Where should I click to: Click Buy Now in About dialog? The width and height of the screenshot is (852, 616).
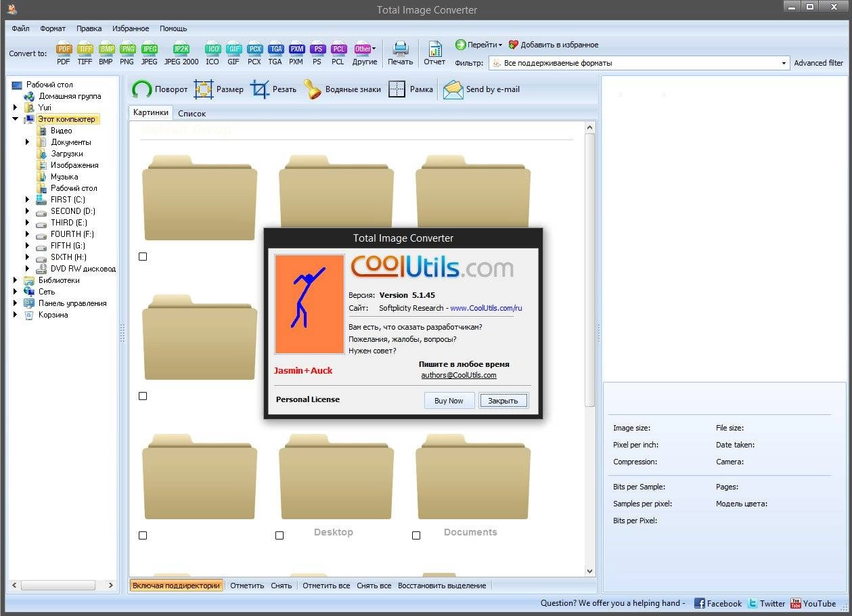[449, 401]
